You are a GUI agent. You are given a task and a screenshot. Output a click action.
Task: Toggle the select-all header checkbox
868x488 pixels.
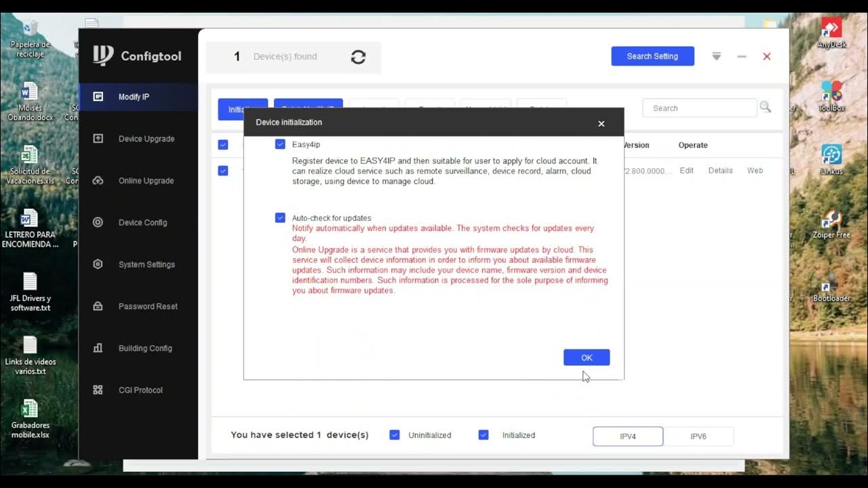pos(223,144)
